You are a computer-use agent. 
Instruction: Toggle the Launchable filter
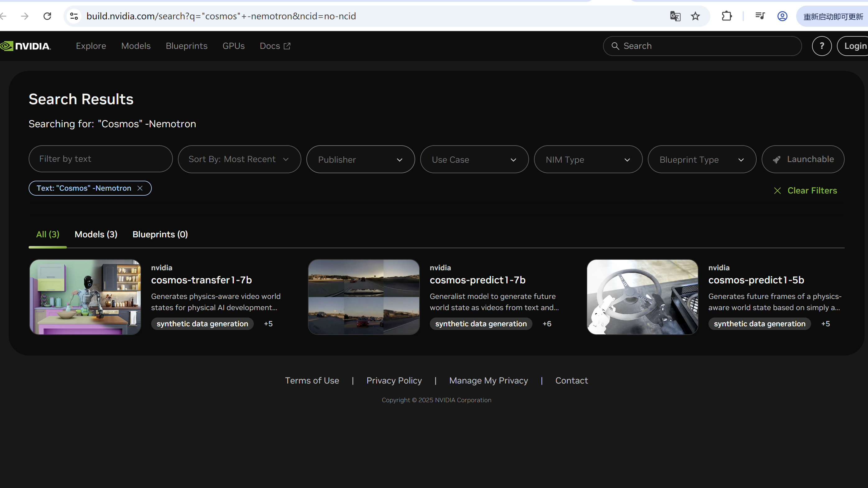pyautogui.click(x=803, y=159)
